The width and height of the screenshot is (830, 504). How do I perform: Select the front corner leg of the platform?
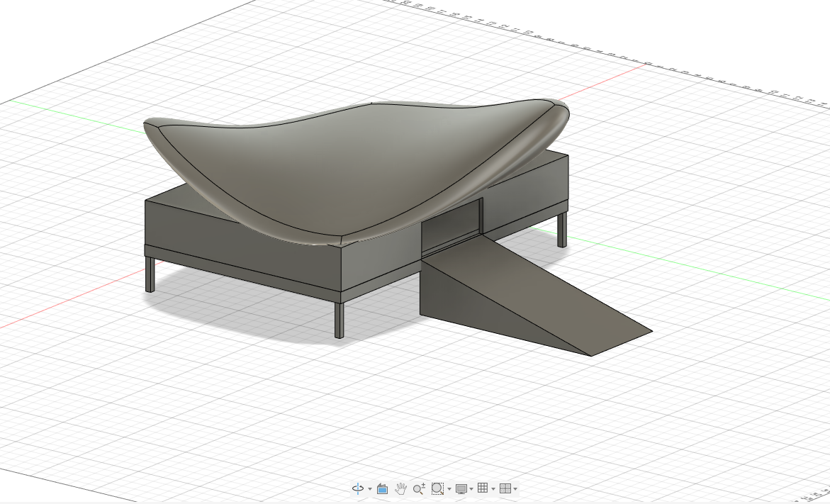click(340, 320)
